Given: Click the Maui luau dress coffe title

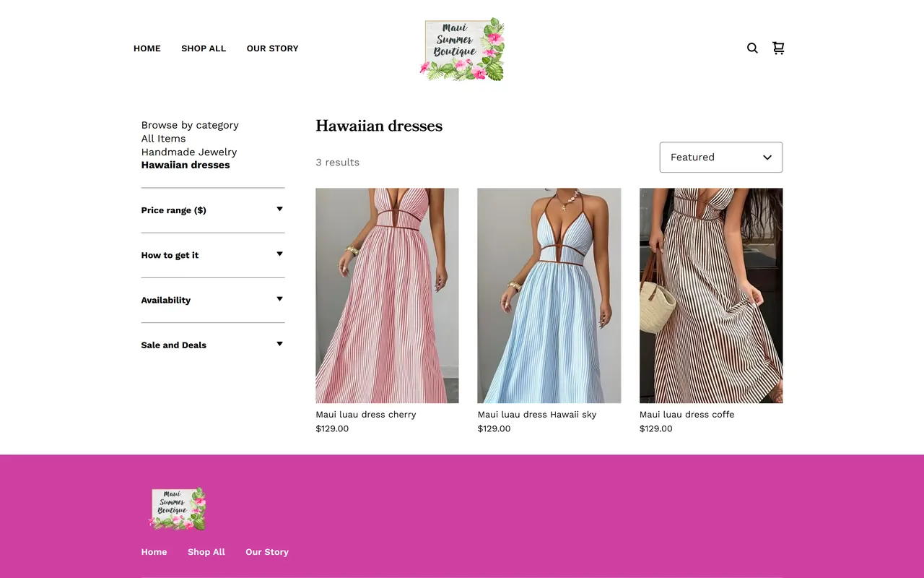Looking at the screenshot, I should [x=687, y=415].
